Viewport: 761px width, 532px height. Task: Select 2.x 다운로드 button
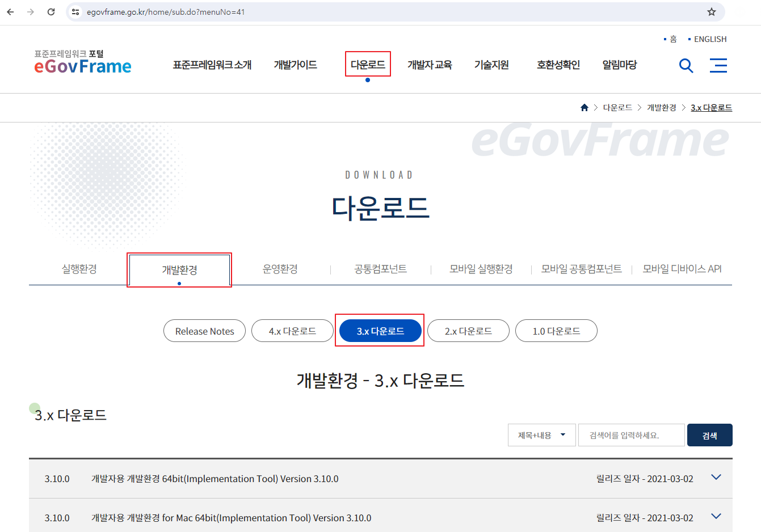[x=468, y=331]
